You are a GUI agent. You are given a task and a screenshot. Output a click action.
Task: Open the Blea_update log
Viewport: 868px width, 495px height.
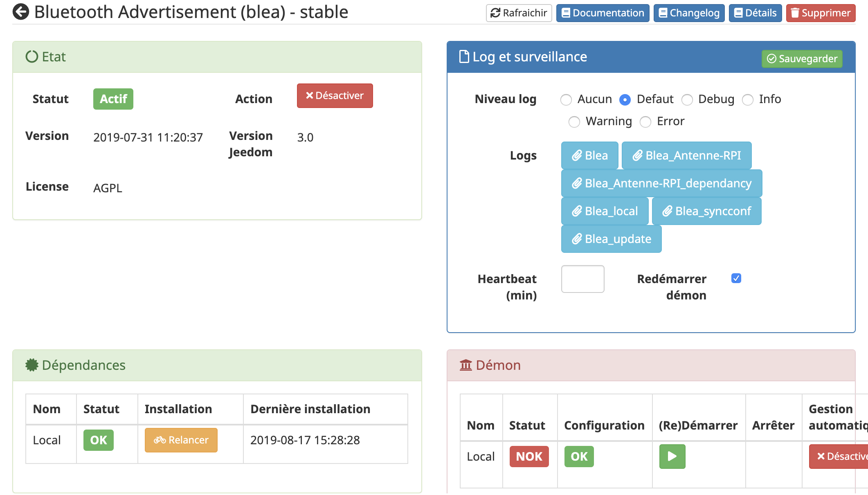pos(611,239)
